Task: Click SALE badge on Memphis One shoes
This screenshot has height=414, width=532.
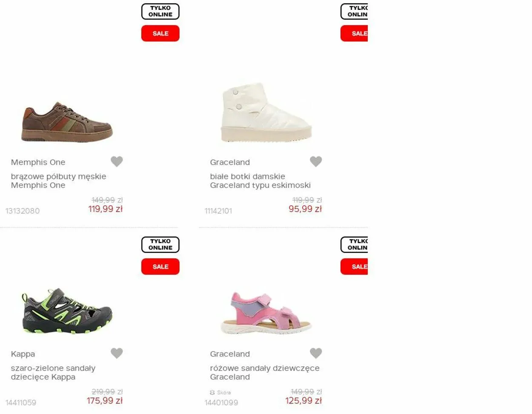Action: pyautogui.click(x=160, y=33)
